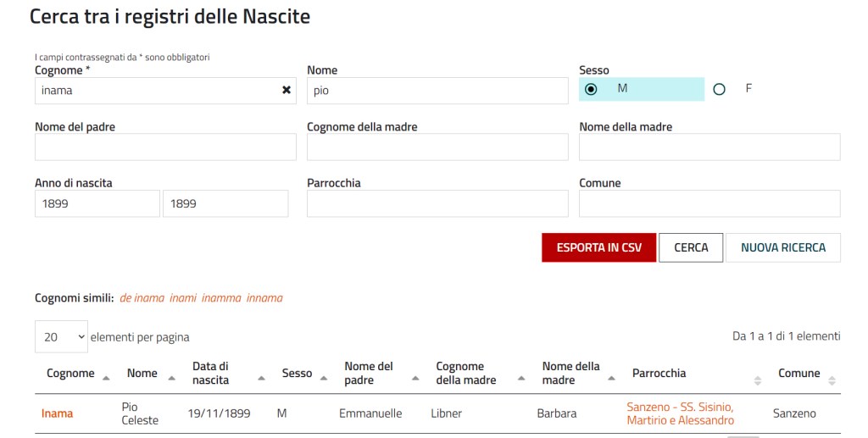
Task: Click the ESPORTA IN CSV button
Action: click(598, 247)
